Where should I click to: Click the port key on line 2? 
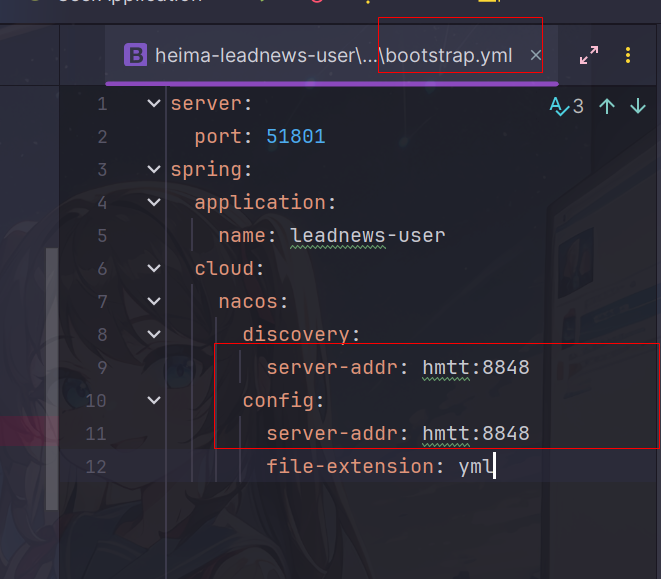218,137
